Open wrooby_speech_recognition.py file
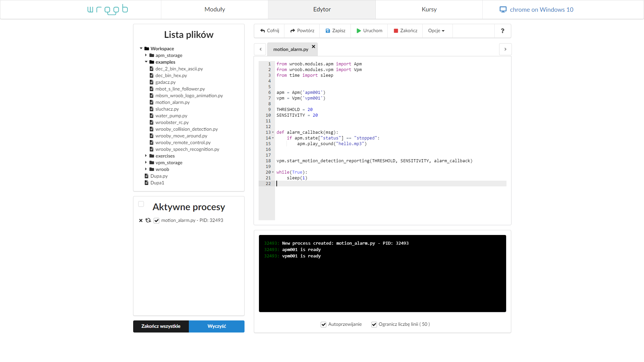Screen dimensions: 644x362 click(187, 149)
